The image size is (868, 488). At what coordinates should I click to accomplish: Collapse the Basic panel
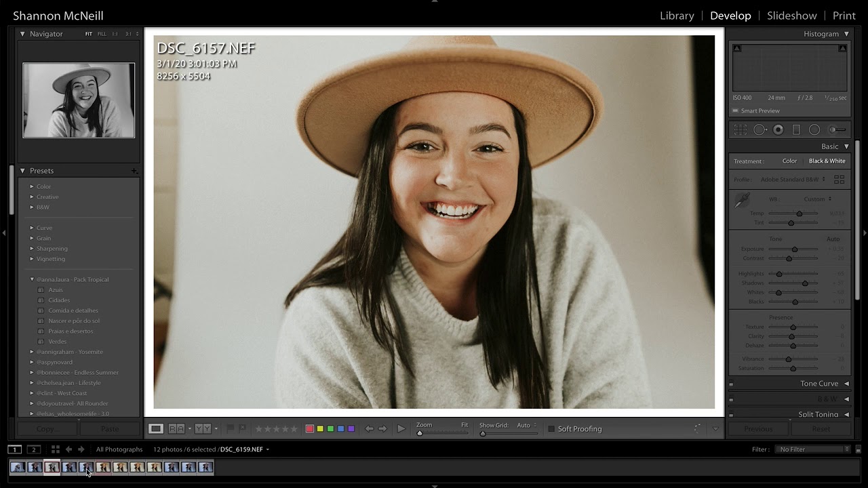[x=846, y=146]
